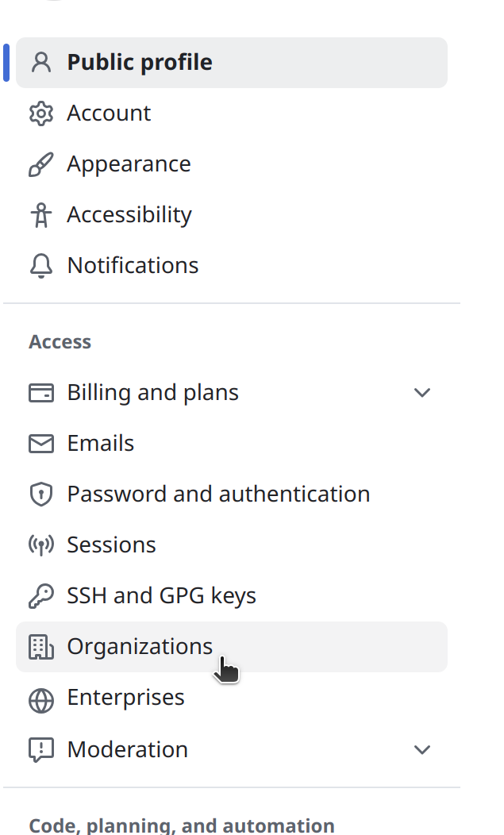Click the globe icon beside Enterprises
Screen dimensions: 504x835
40,698
